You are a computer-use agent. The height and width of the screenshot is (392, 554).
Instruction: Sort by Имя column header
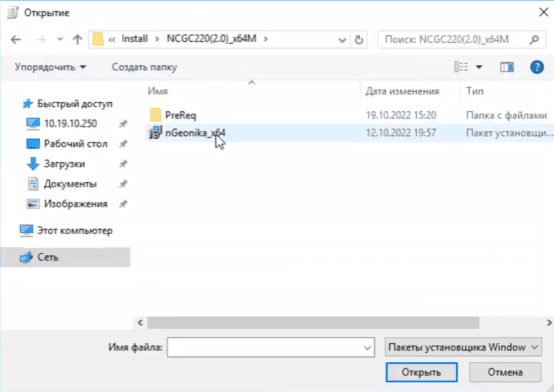[158, 91]
